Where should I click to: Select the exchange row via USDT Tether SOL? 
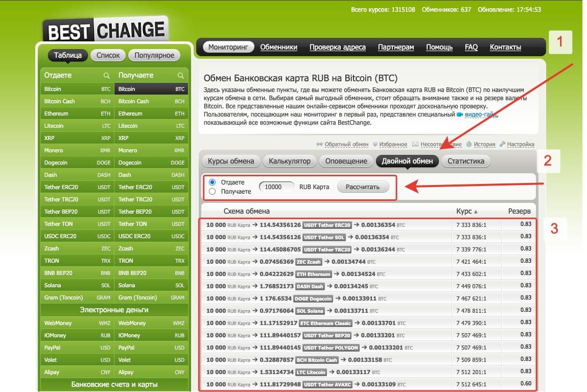(368, 237)
